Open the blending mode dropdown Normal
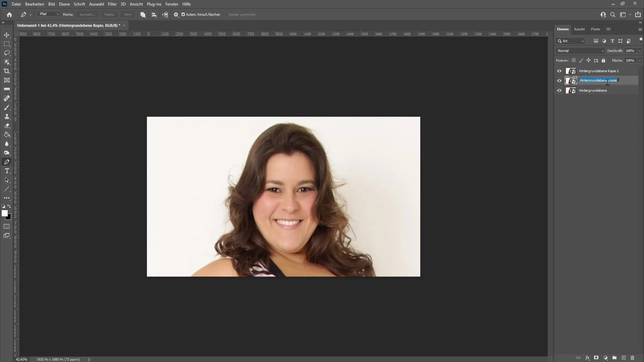This screenshot has width=644, height=362. pyautogui.click(x=580, y=50)
